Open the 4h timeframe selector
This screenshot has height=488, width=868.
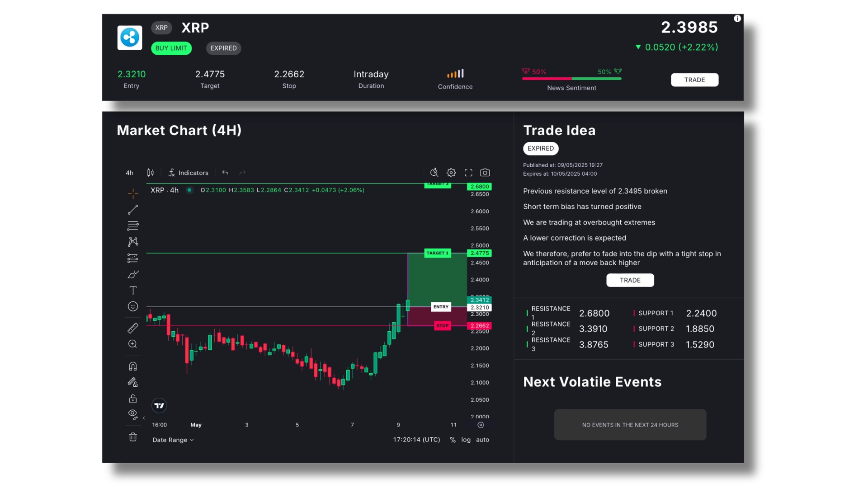coord(129,173)
